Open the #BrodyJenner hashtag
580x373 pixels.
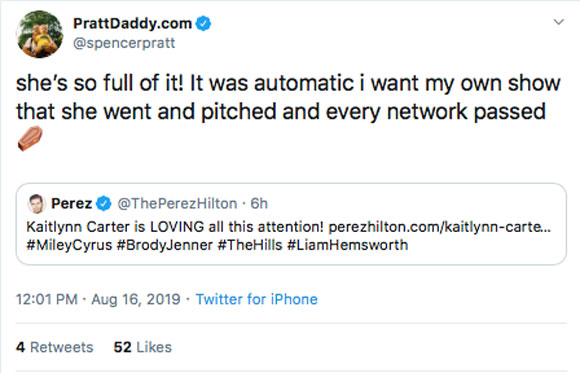165,245
